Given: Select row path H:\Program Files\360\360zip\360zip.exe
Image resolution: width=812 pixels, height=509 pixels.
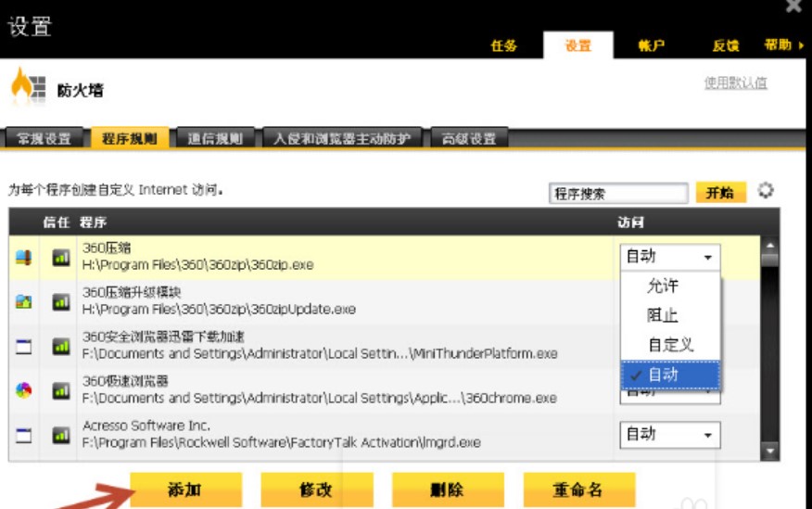Looking at the screenshot, I should (197, 264).
